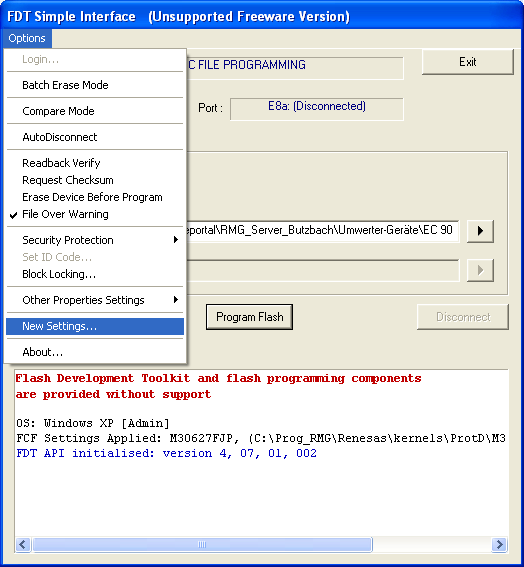Screen dimensions: 524x567
Task: Expand Other Properties Settings submenu
Action: click(95, 300)
